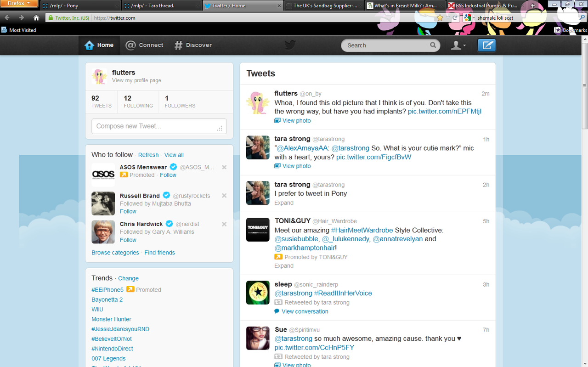Reload page with the refresh icon
The width and height of the screenshot is (588, 367).
click(x=455, y=18)
